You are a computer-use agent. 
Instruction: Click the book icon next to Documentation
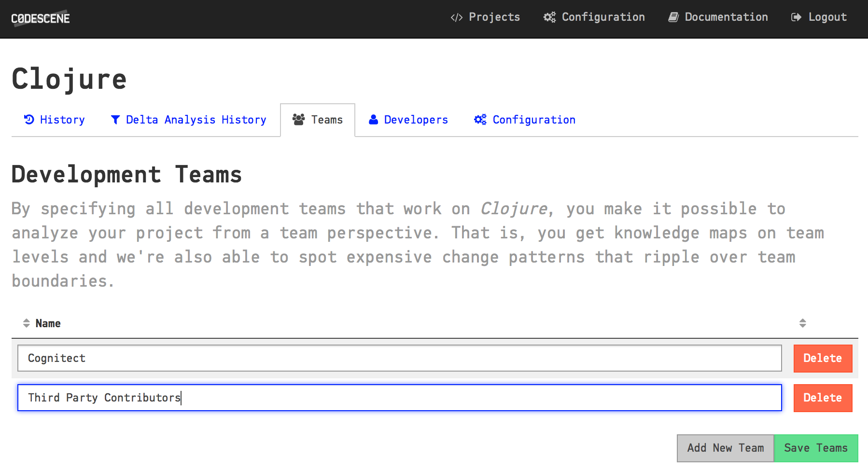(673, 17)
